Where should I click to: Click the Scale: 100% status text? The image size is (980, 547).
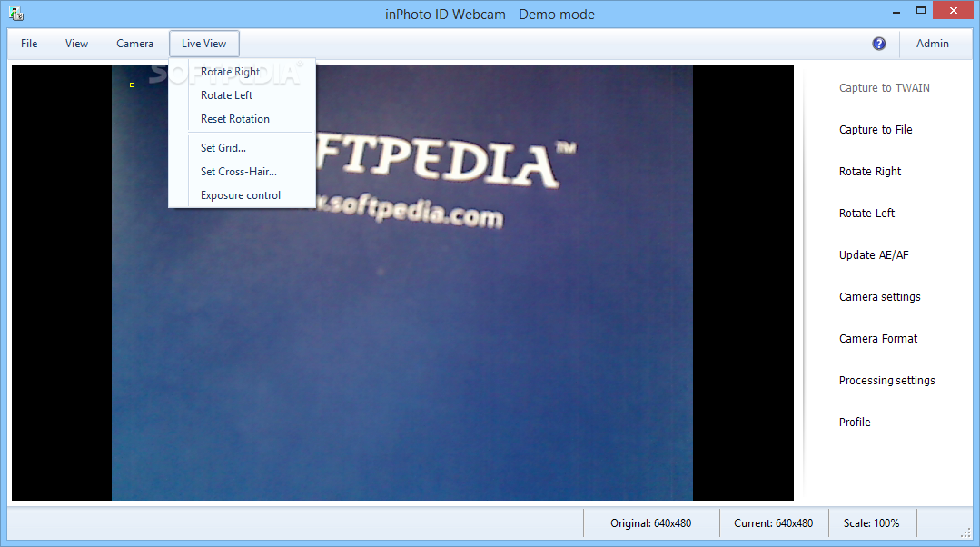point(871,524)
